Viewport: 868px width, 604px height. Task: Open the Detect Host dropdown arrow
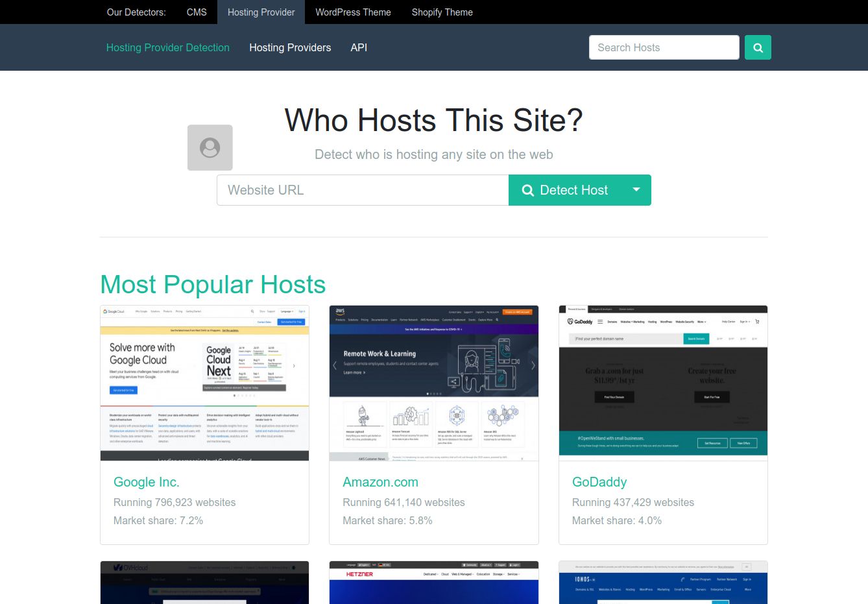tap(636, 190)
